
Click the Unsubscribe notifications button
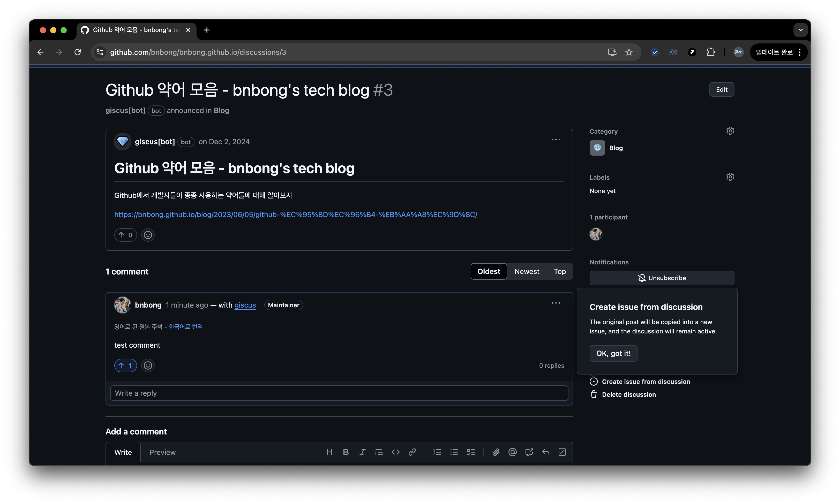click(x=662, y=278)
